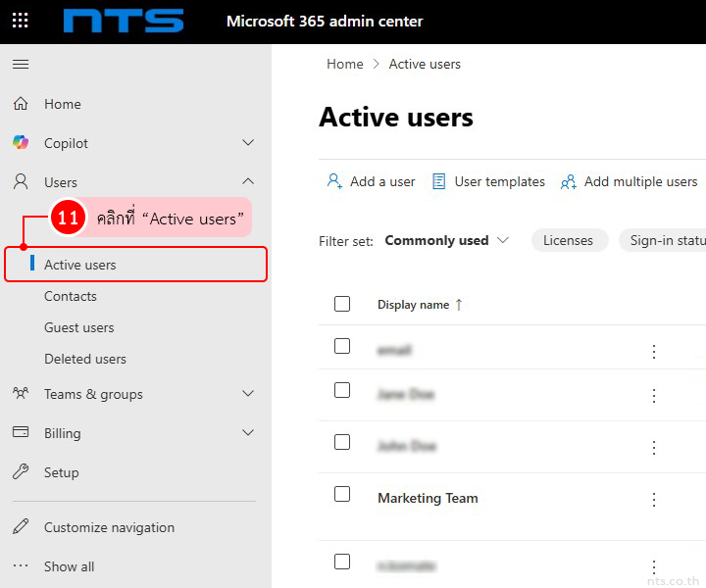This screenshot has width=706, height=588.
Task: Click the Home breadcrumb link
Action: [345, 64]
